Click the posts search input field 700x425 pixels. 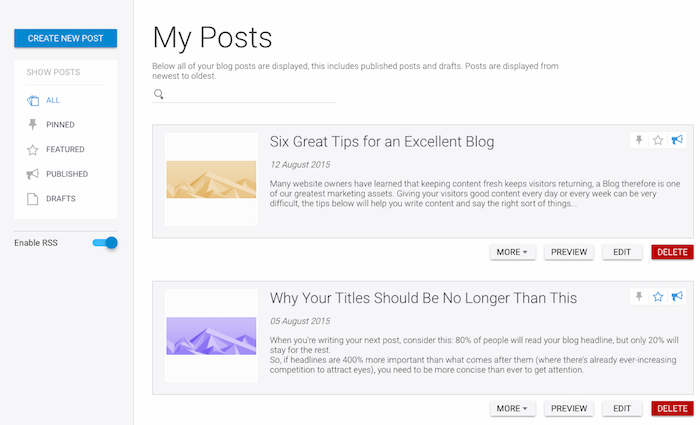click(250, 95)
